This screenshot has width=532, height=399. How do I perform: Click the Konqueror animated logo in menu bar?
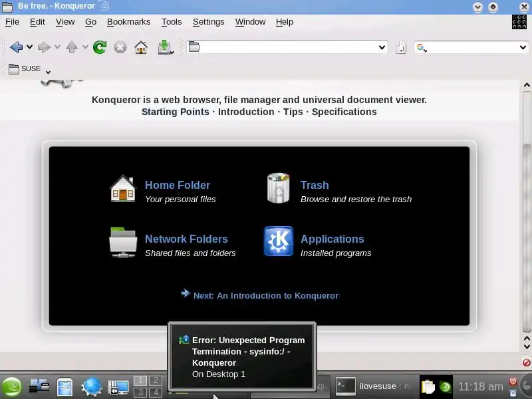pyautogui.click(x=519, y=22)
